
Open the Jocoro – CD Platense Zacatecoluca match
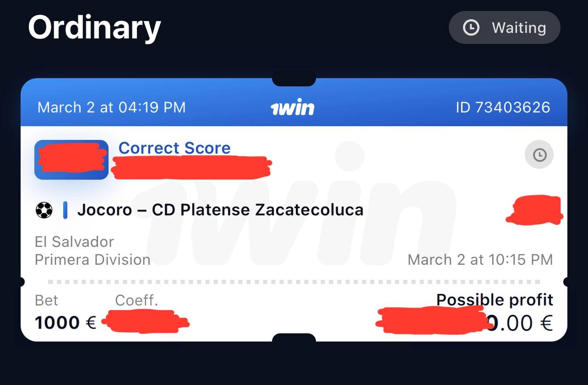[x=220, y=210]
